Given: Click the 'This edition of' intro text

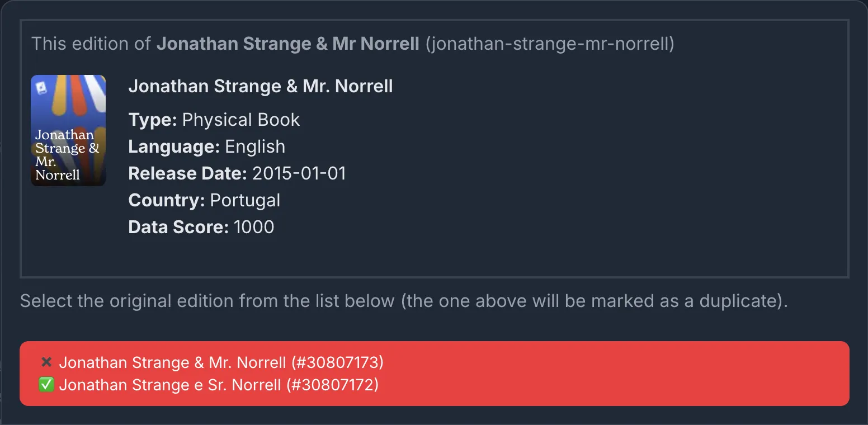Looking at the screenshot, I should (92, 44).
